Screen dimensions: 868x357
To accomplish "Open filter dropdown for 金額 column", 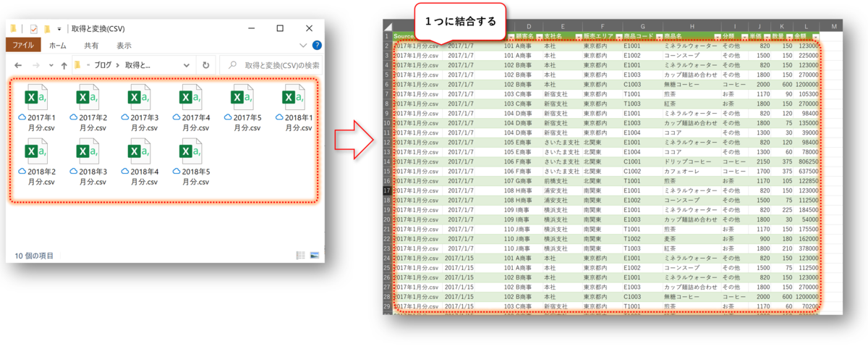I will (x=816, y=35).
